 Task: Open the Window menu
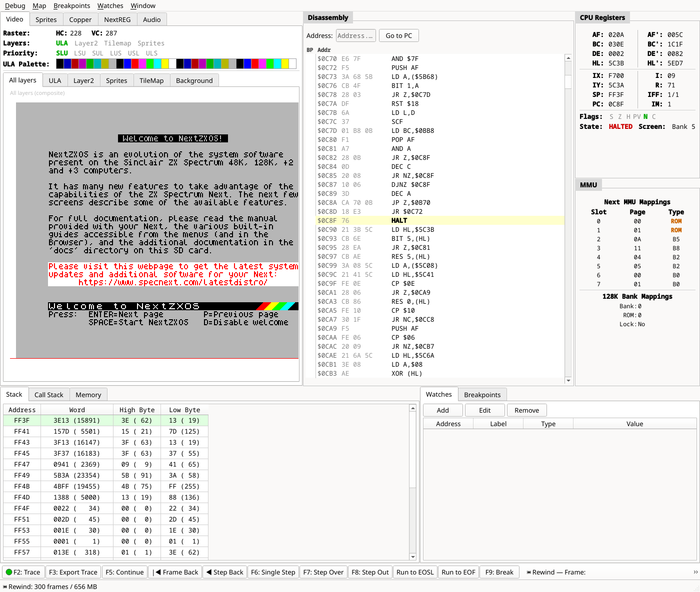(143, 5)
